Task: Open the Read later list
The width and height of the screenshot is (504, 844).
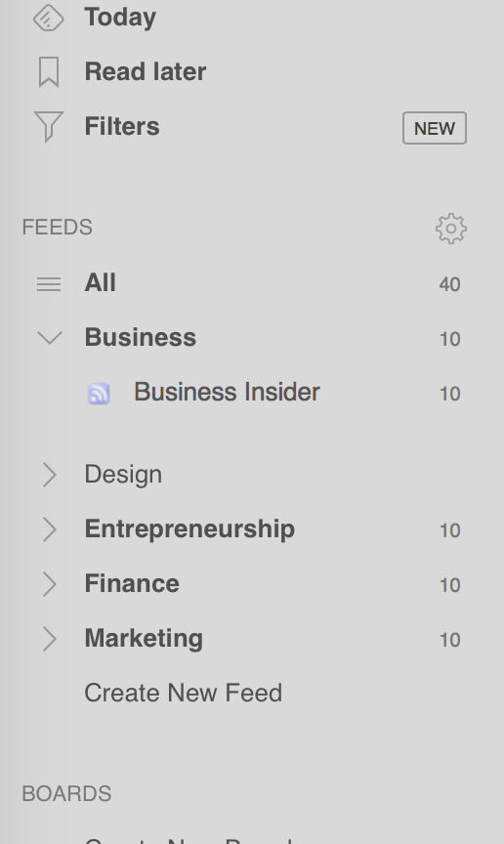Action: click(x=146, y=71)
